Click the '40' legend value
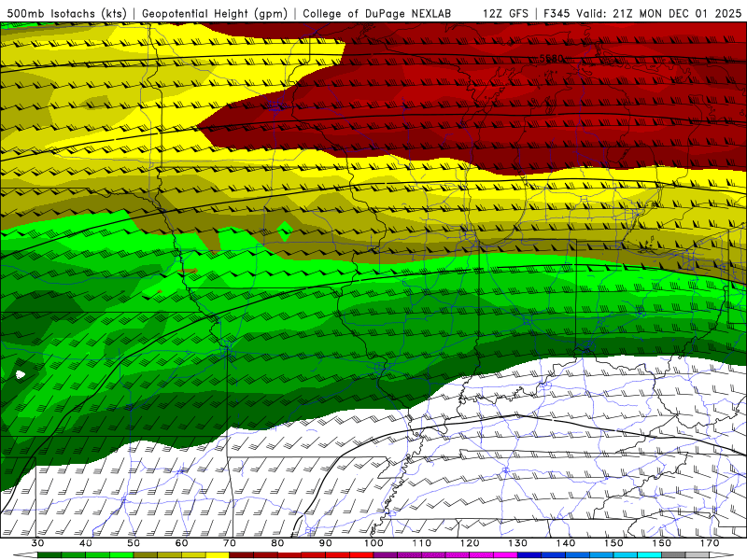This screenshot has width=747, height=560. (x=86, y=543)
